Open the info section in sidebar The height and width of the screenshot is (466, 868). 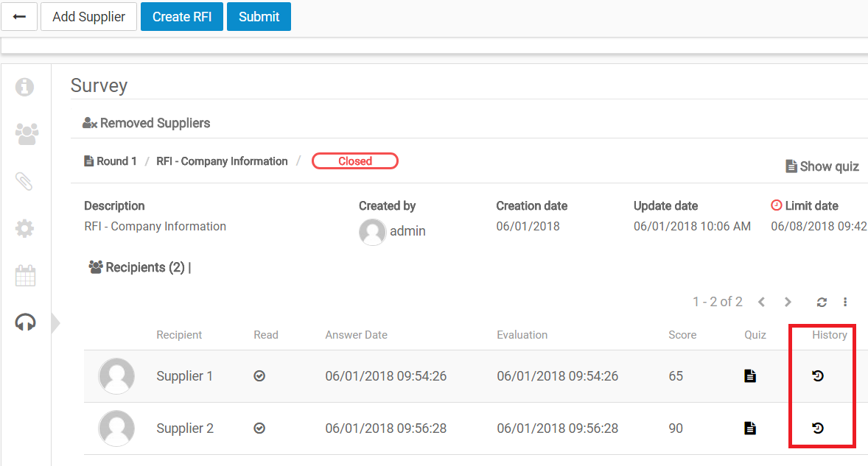tap(25, 87)
